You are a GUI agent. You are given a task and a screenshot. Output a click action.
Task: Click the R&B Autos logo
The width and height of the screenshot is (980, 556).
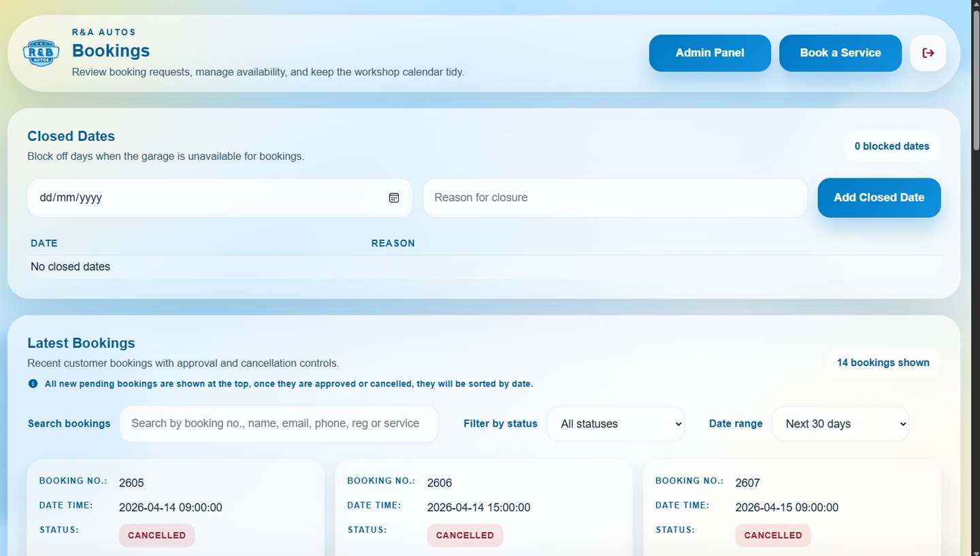(41, 53)
